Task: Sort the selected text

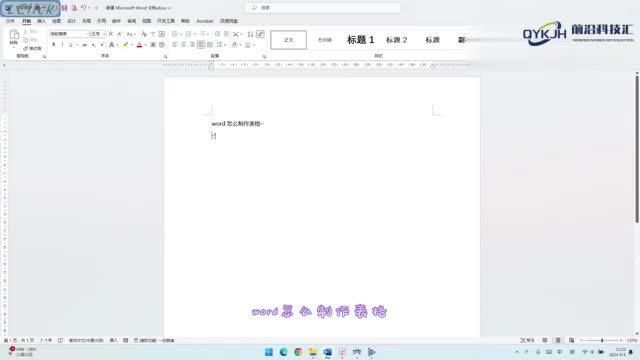Action: (251, 34)
